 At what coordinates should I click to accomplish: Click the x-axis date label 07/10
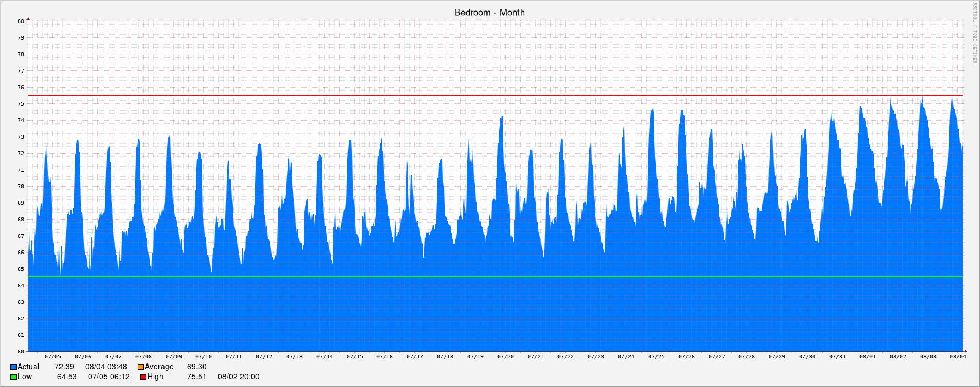[204, 357]
